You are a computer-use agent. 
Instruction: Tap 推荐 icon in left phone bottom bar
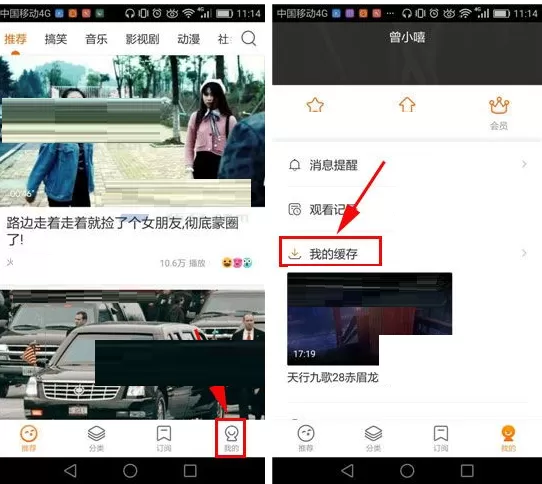(x=29, y=438)
